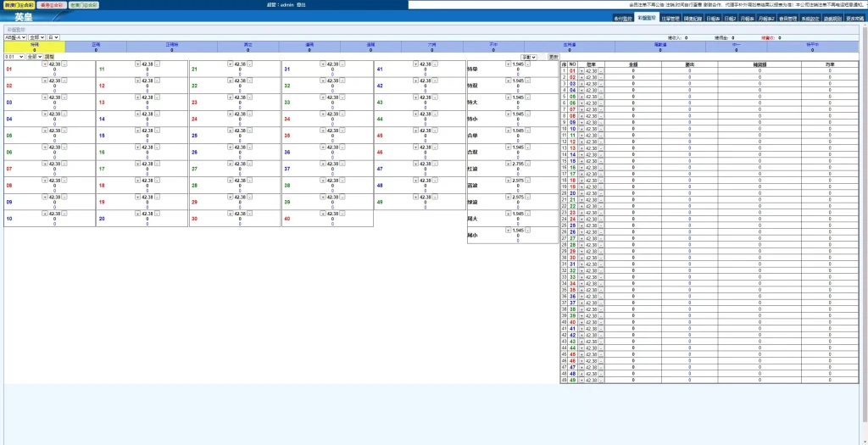Switch to 新澳门六合彩 lottery

(x=19, y=4)
